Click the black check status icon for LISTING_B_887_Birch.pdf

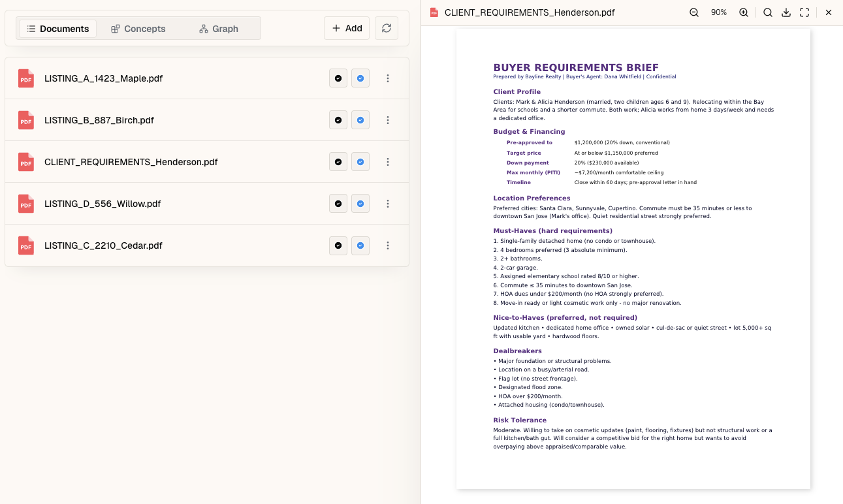338,120
